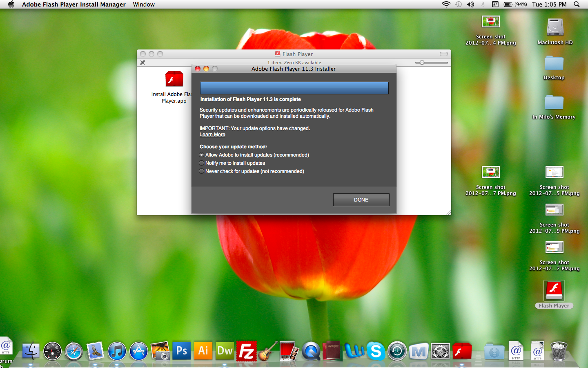Click 'Installation of Flash Player 11.3 is complete' text

click(x=250, y=99)
